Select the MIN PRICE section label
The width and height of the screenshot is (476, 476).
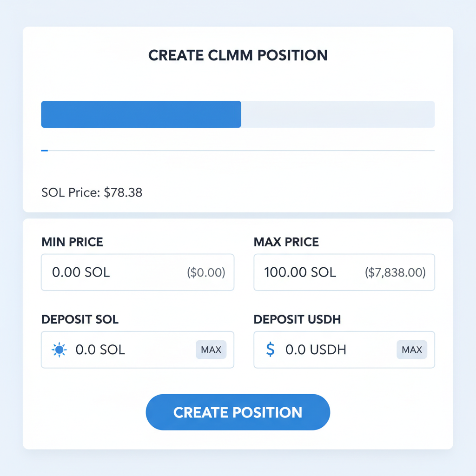[x=72, y=242]
